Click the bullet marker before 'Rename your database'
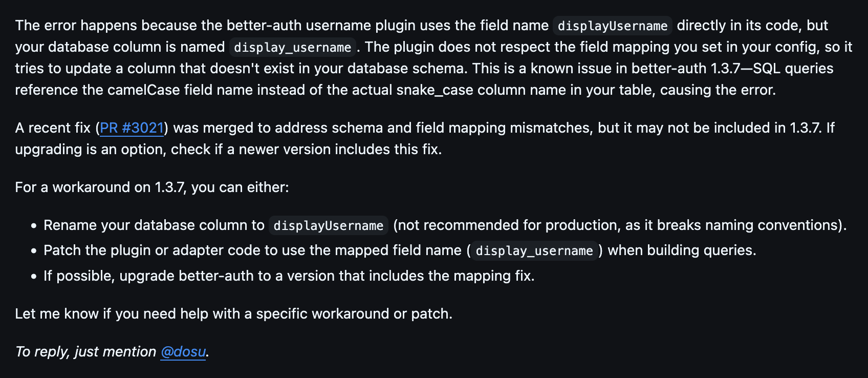 [x=34, y=226]
